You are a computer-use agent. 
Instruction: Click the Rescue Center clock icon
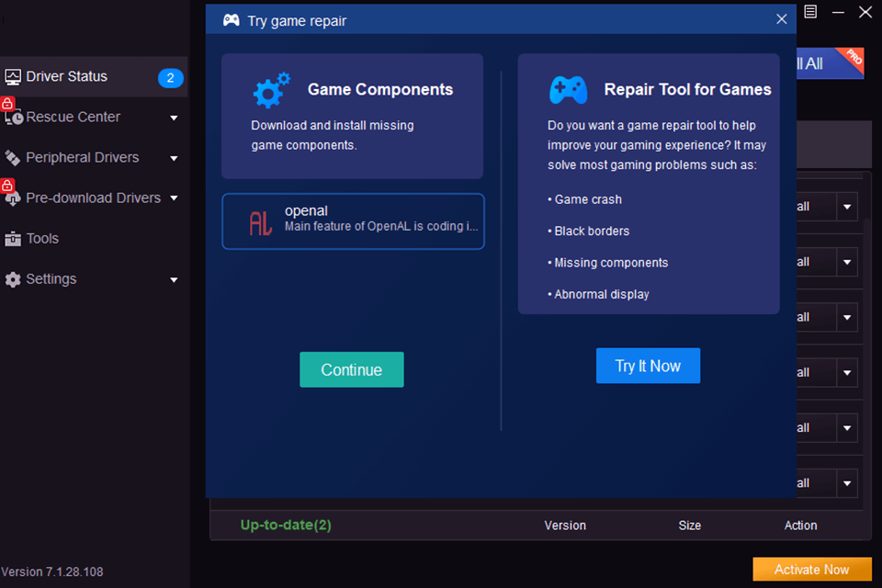tap(14, 118)
